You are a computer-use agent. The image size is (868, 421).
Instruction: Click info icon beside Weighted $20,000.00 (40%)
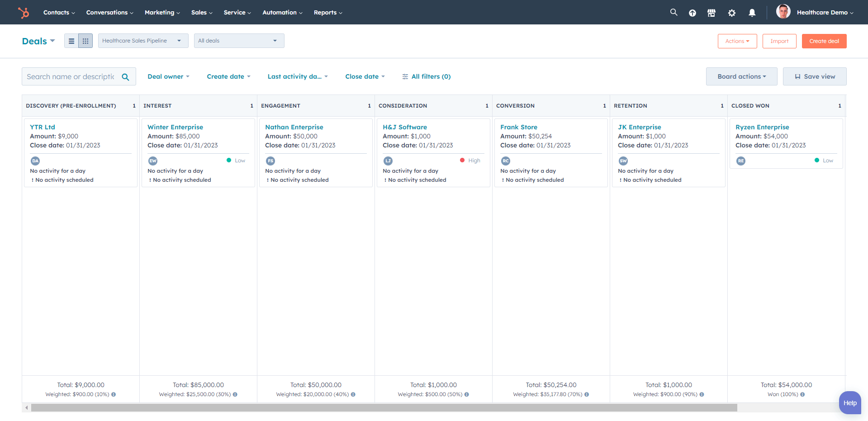pos(353,394)
